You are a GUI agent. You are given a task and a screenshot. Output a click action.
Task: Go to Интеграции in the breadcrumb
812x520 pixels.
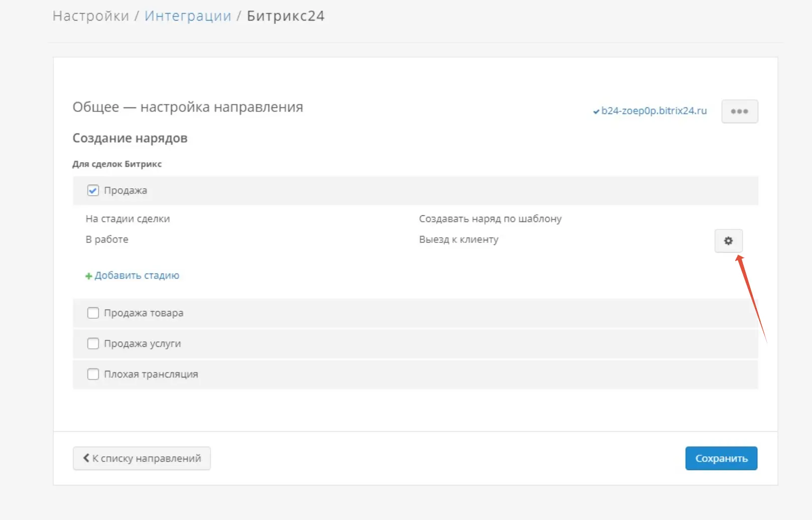click(x=188, y=16)
